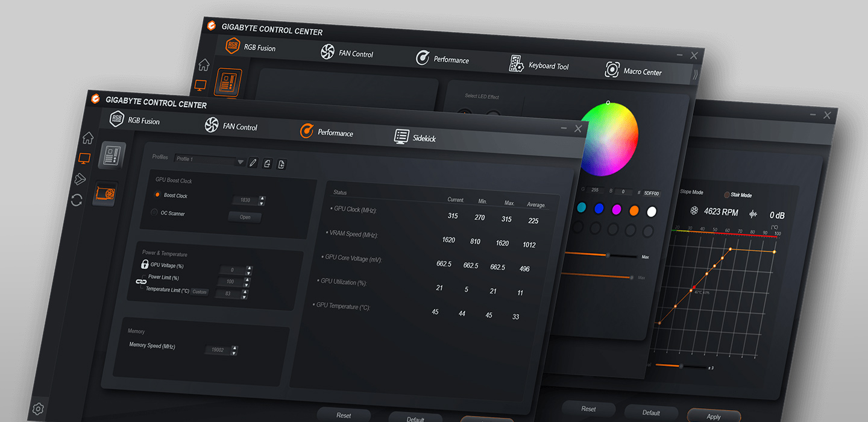Increase the Boost Clock 1830 stepper
This screenshot has height=422, width=868.
[x=262, y=198]
